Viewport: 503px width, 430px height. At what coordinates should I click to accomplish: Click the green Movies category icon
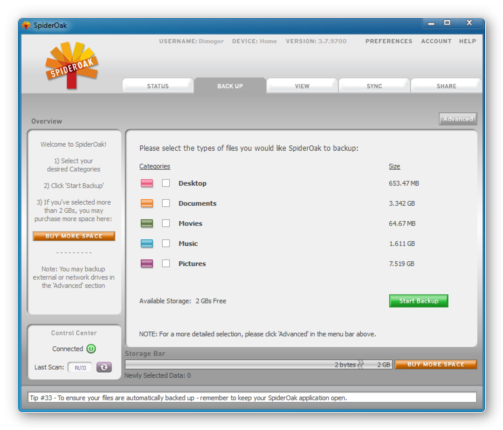(x=147, y=223)
